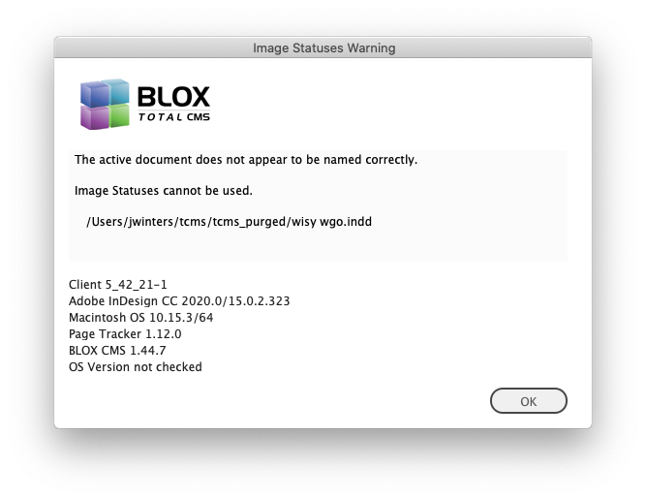Click the top-left blue cube in the logo

93,93
